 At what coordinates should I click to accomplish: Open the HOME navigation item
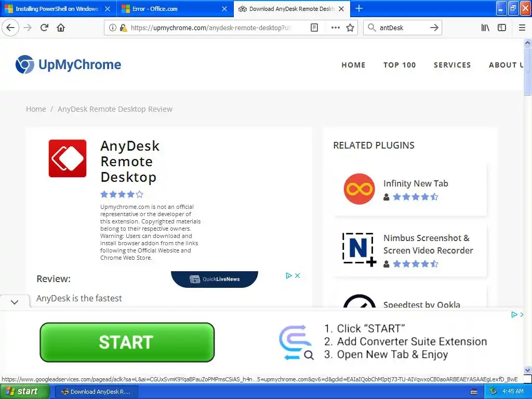point(353,65)
